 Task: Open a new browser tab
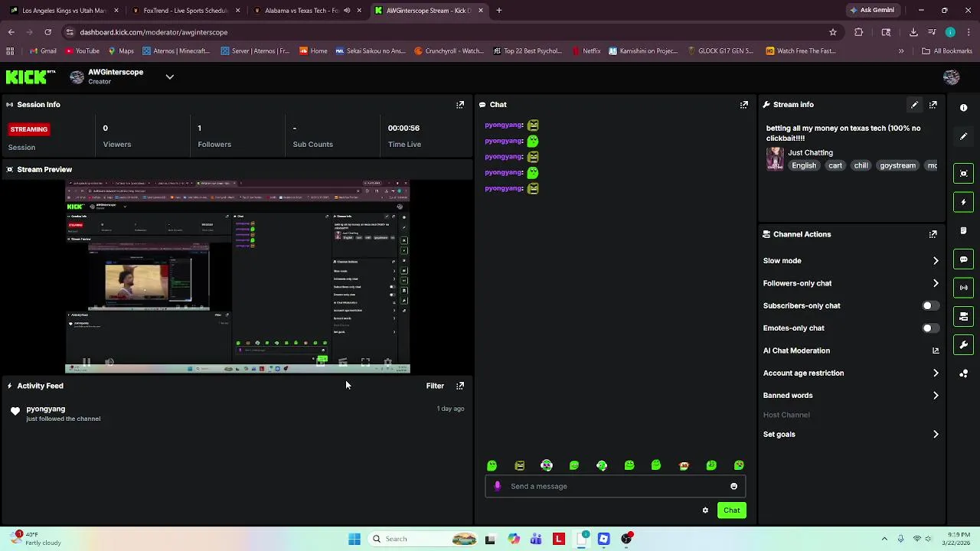[499, 11]
